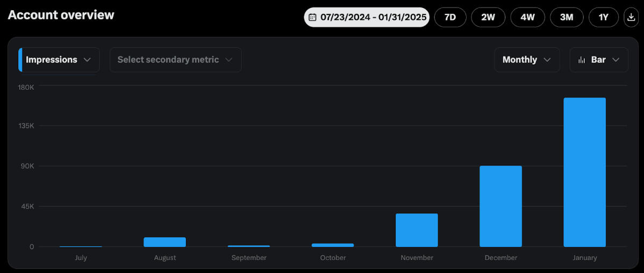Click the Account overview heading
This screenshot has width=644, height=273.
click(x=61, y=15)
